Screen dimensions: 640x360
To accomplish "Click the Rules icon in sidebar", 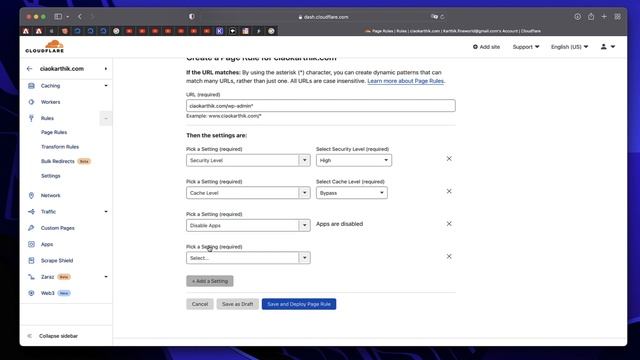I will pyautogui.click(x=31, y=118).
